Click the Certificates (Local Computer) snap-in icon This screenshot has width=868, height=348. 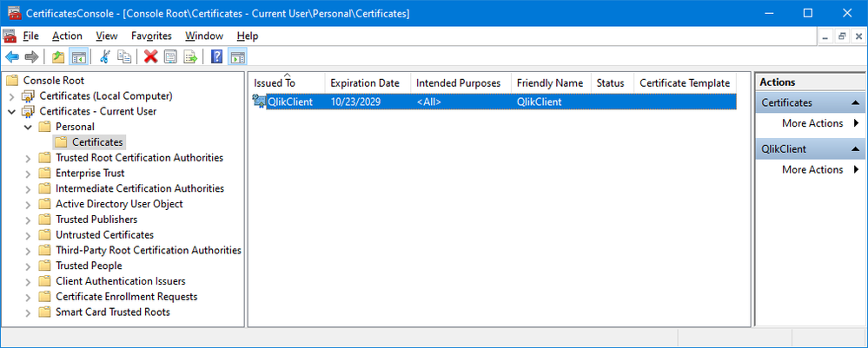[28, 95]
